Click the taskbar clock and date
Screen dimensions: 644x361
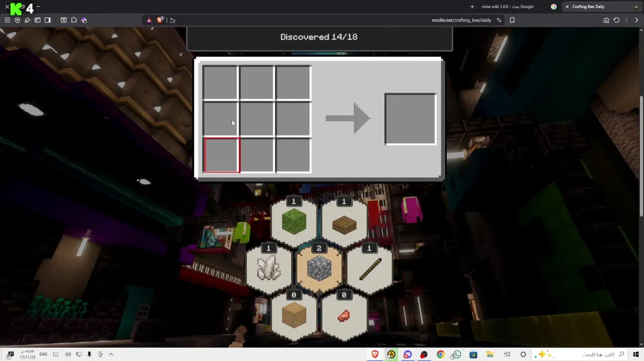coord(28,354)
